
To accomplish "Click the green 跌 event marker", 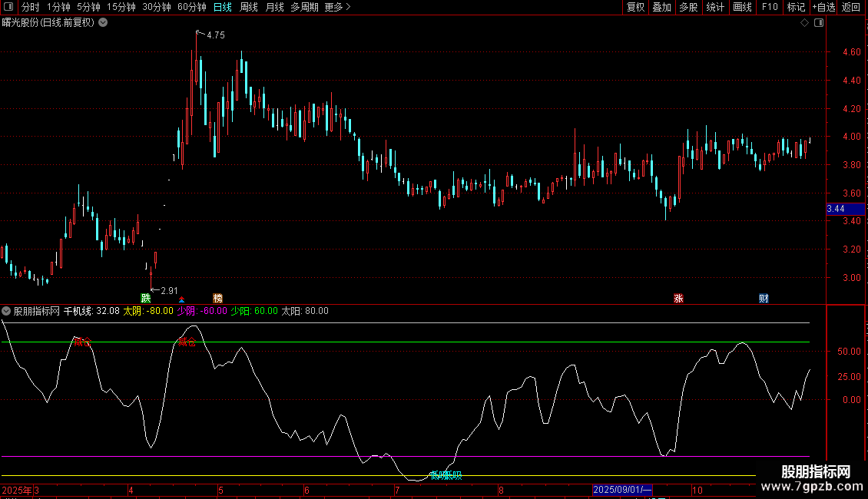I will 145,298.
